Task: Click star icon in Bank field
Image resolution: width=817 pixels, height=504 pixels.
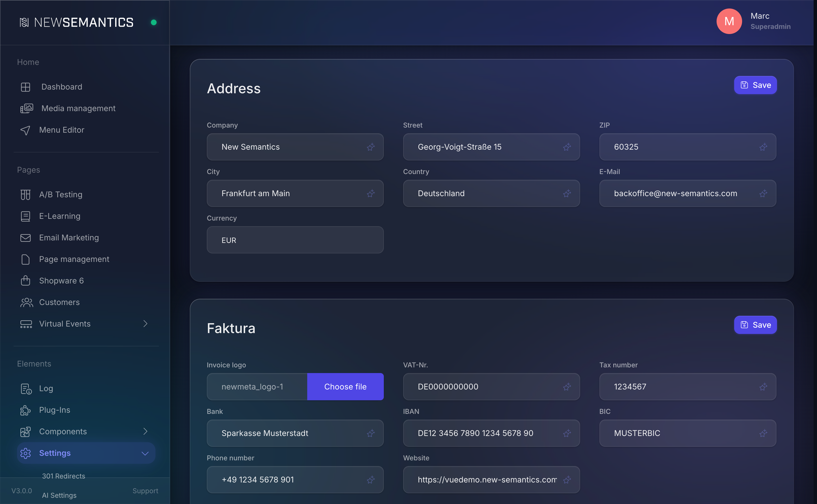Action: (371, 433)
